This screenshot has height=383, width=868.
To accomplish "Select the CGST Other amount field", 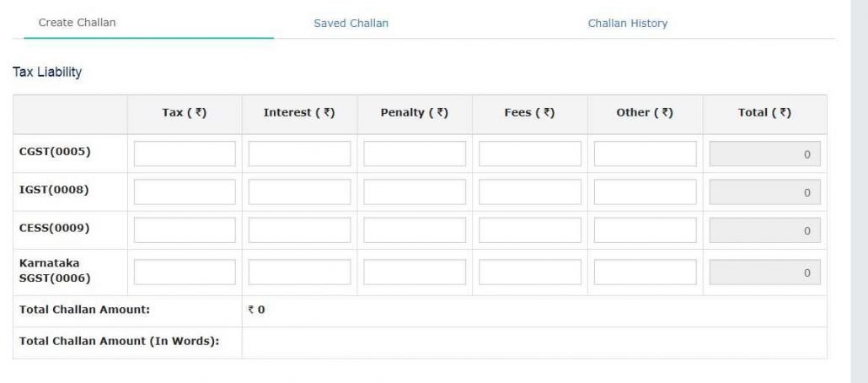I will pyautogui.click(x=645, y=154).
